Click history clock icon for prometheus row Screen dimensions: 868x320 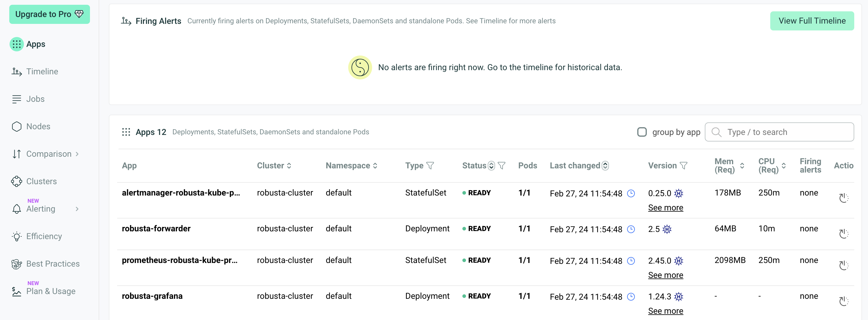pos(631,261)
